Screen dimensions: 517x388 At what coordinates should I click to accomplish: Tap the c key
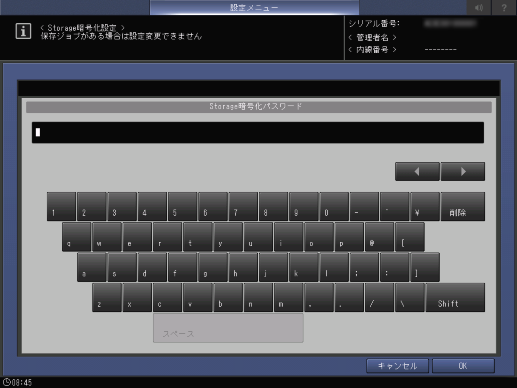pos(167,298)
